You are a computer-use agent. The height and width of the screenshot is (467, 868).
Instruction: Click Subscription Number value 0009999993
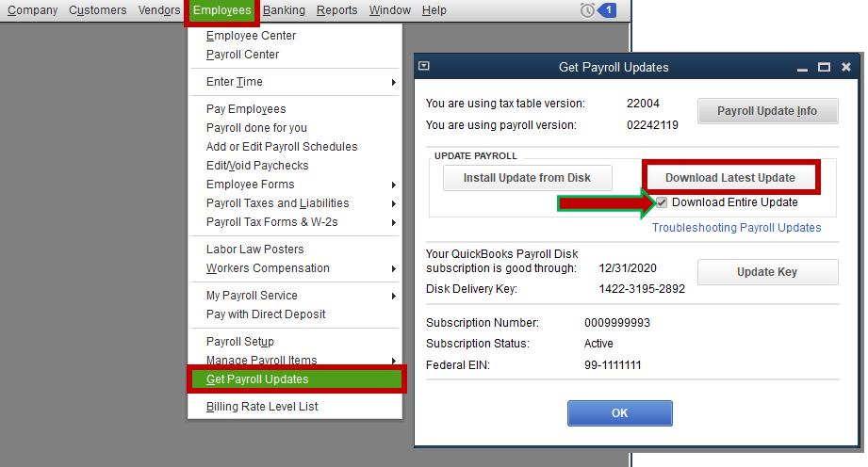coord(617,323)
